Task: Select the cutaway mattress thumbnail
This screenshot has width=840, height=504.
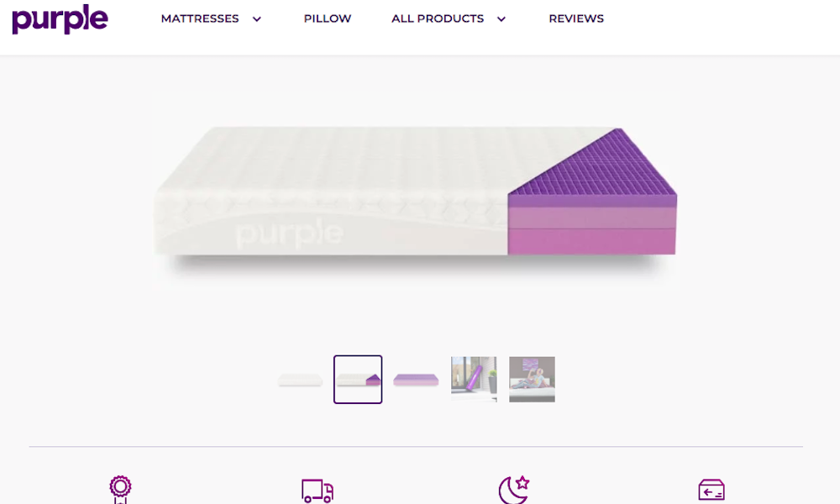Action: tap(358, 379)
